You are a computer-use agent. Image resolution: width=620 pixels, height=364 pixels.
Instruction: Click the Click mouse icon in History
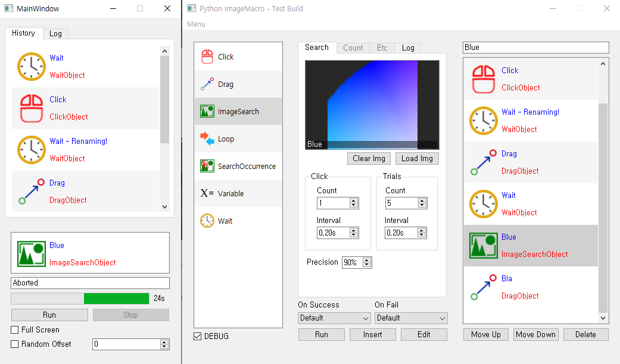coord(32,108)
